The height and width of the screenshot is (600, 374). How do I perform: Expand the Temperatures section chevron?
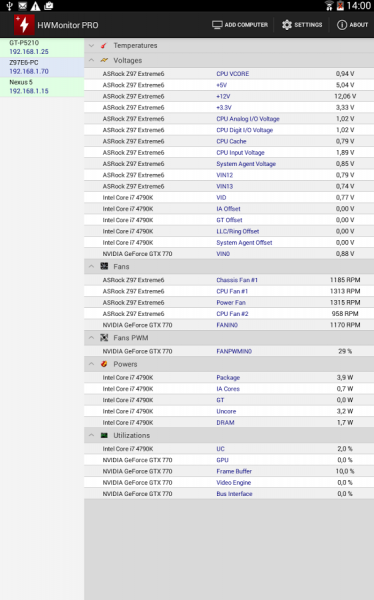pyautogui.click(x=91, y=46)
